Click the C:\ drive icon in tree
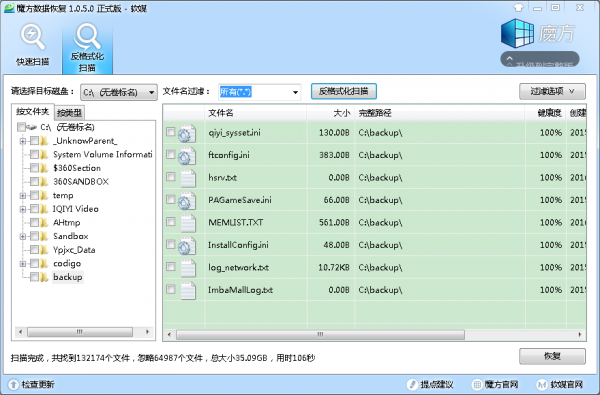 click(x=32, y=127)
